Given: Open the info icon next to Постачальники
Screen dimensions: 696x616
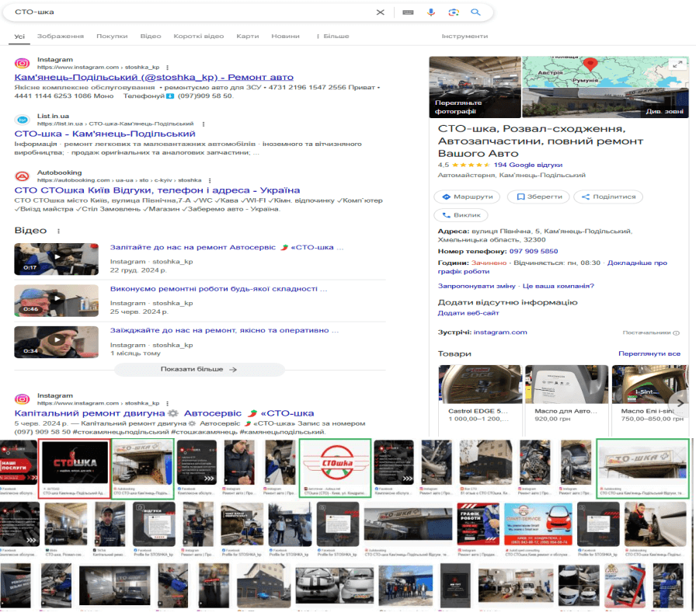Looking at the screenshot, I should [x=676, y=332].
